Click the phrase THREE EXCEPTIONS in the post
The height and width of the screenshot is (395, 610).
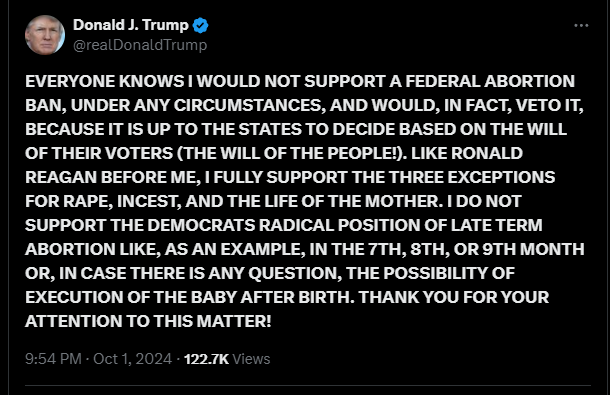click(x=472, y=177)
